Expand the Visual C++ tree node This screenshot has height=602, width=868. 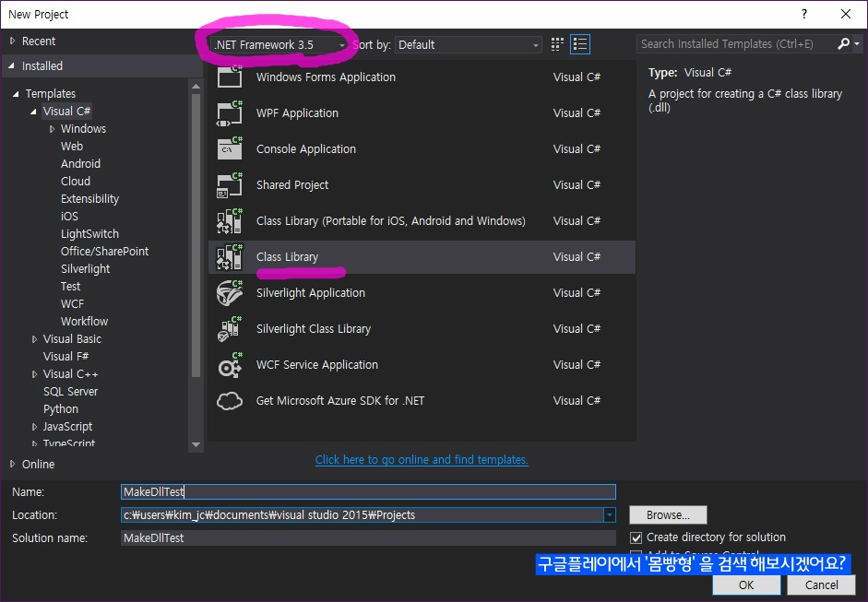click(34, 374)
